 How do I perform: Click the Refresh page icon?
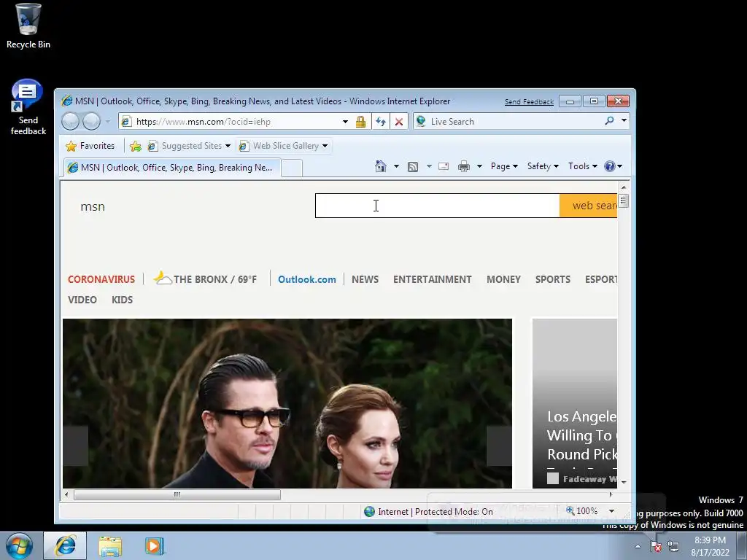[x=380, y=122]
